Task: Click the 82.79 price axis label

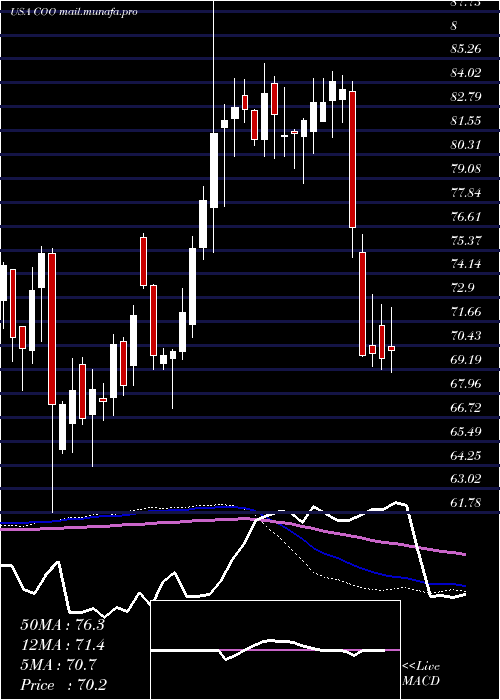Action: coord(466,96)
